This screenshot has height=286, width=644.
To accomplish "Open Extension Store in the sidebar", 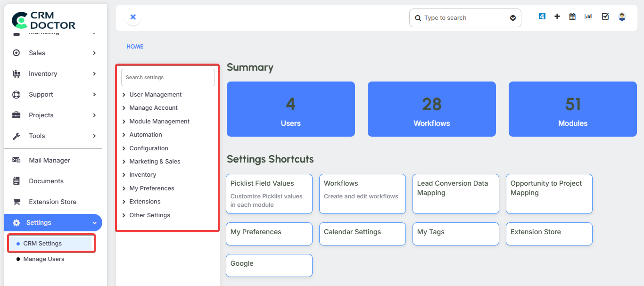I will coord(52,202).
